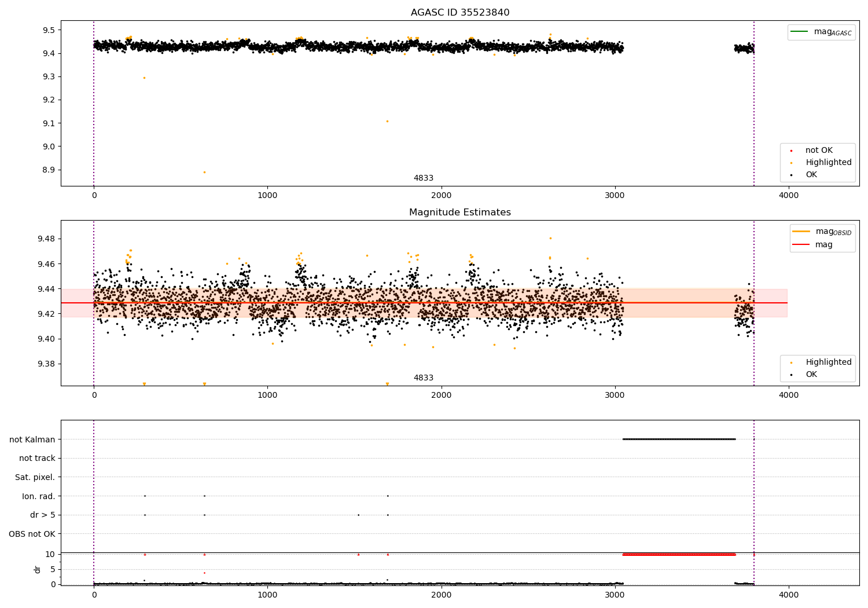Click the '4833' label in the top plot
This screenshot has height=608, width=868.
(x=424, y=178)
